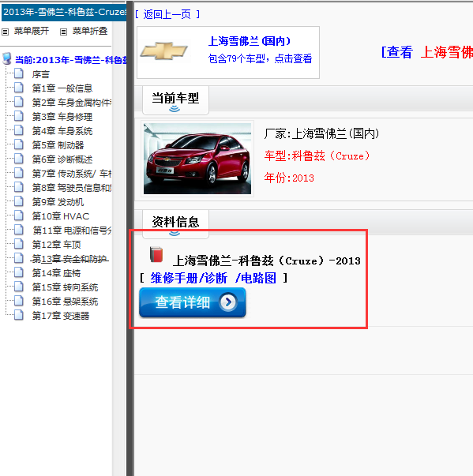This screenshot has height=476, width=473.
Task: Open 维修手册/诊断 /电路图 link
Action: tap(213, 278)
